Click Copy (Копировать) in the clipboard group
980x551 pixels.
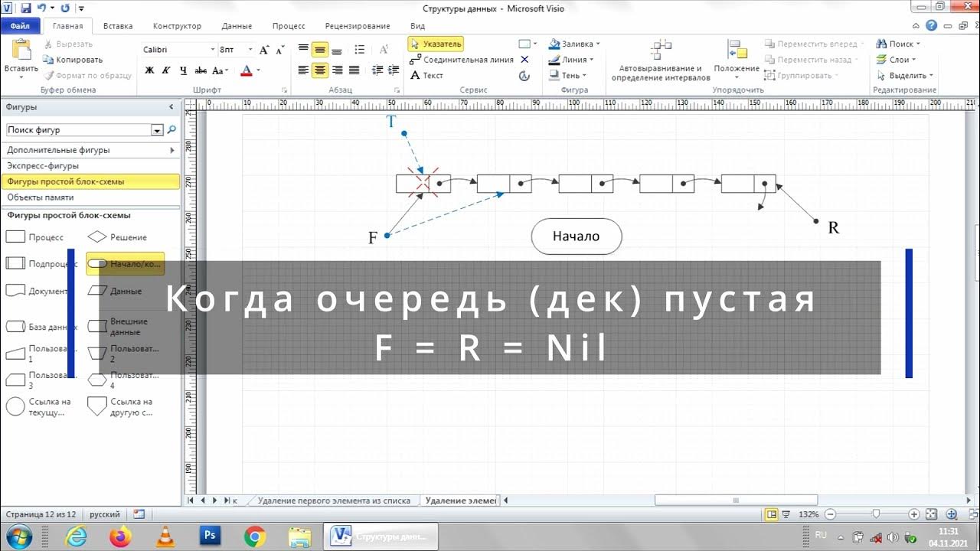point(73,60)
